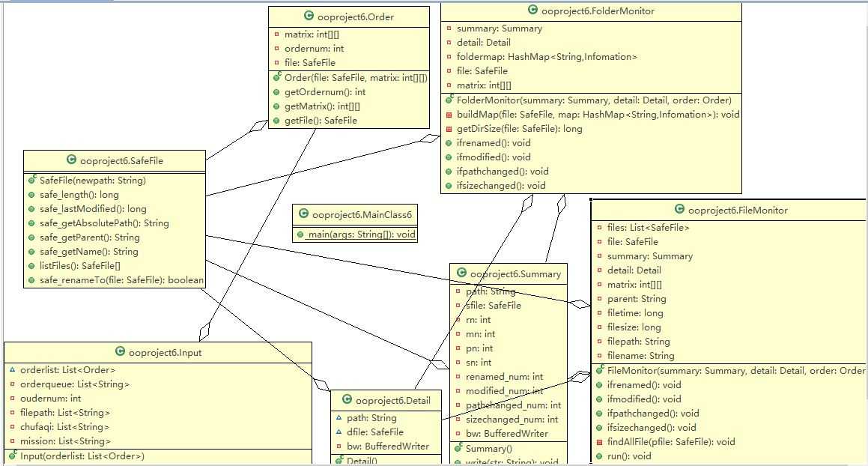Image resolution: width=868 pixels, height=466 pixels.
Task: Select the ooproject6.Summary class title
Action: [515, 274]
